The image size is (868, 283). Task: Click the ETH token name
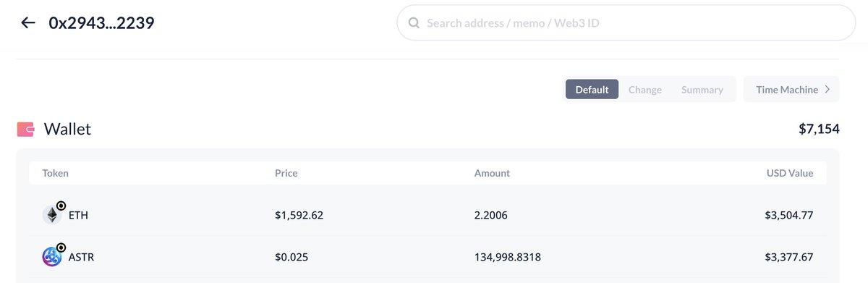(78, 215)
